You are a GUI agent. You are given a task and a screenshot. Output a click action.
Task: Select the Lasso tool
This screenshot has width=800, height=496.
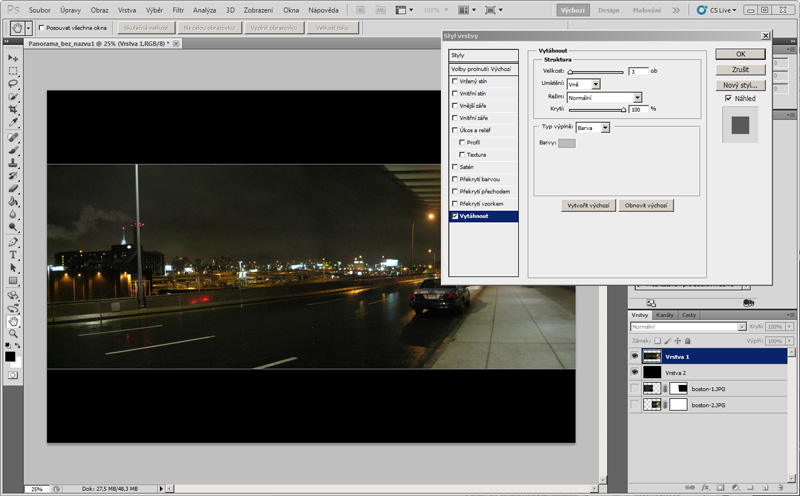coord(14,84)
